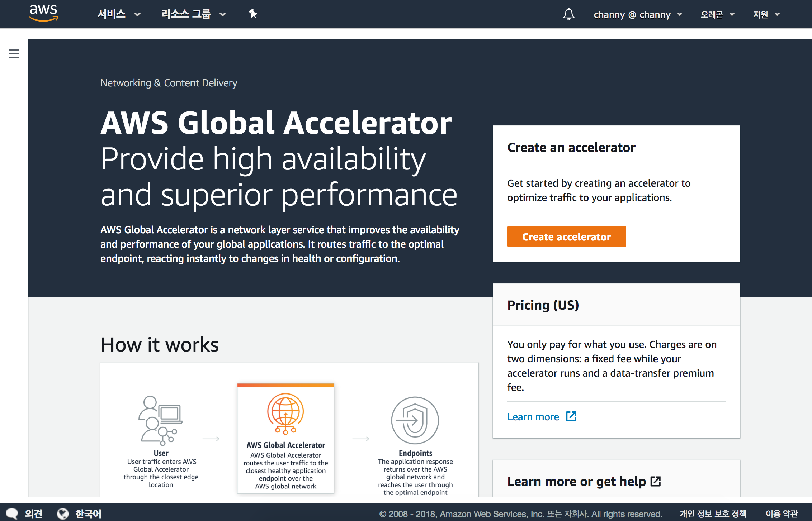812x521 pixels.
Task: Click the Create accelerator button
Action: click(566, 236)
